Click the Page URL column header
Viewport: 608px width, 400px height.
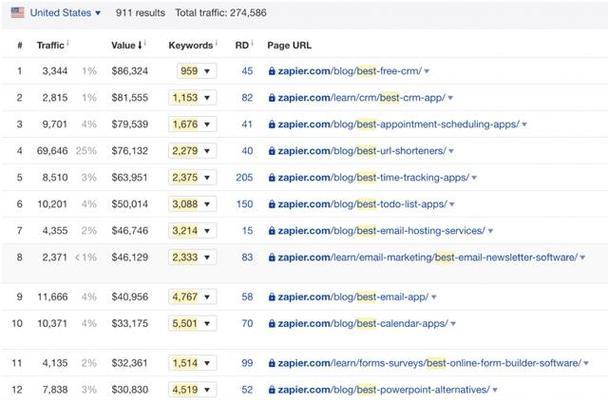[x=289, y=45]
